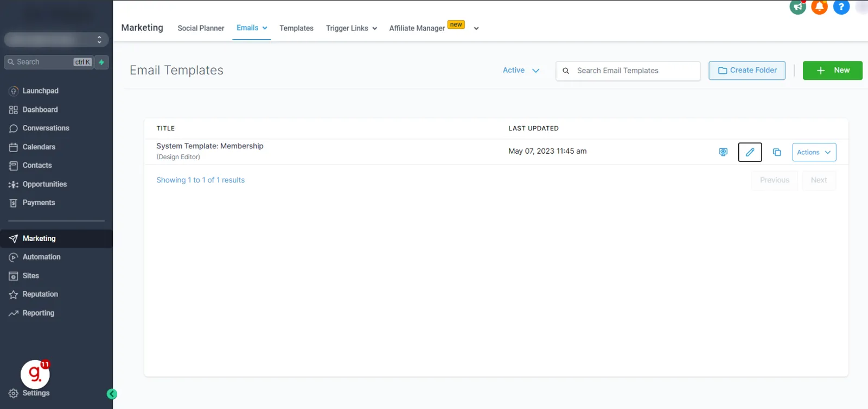Expand more marketing tabs chevron
868x409 pixels.
476,28
